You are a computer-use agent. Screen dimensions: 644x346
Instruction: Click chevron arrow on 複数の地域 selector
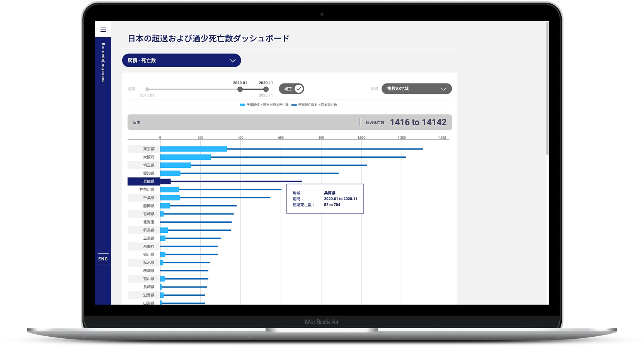coord(443,89)
